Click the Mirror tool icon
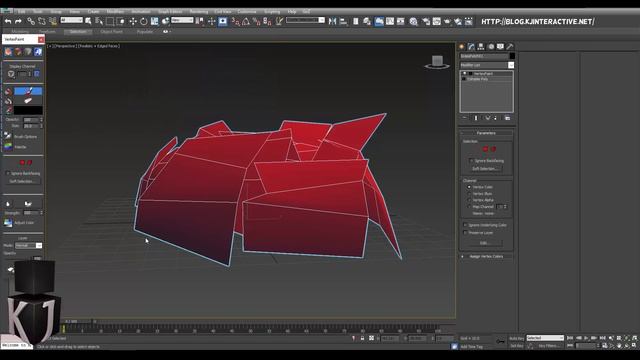Screen dimensions: 640x360 tap(333, 21)
